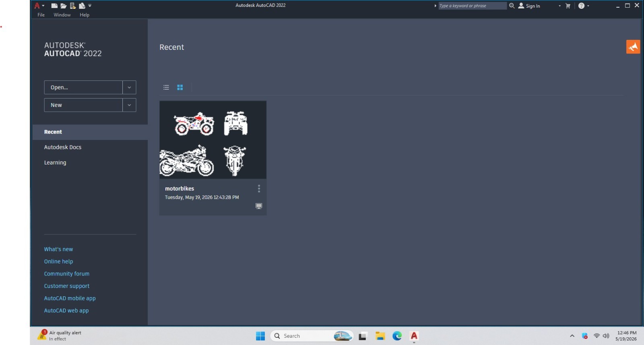644x345 pixels.
Task: Click the New drawing icon in quick access toolbar
Action: [54, 6]
